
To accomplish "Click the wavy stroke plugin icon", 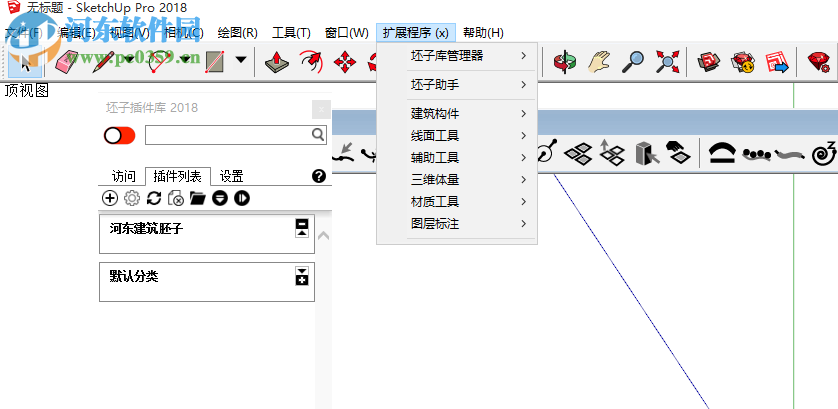I will (789, 155).
